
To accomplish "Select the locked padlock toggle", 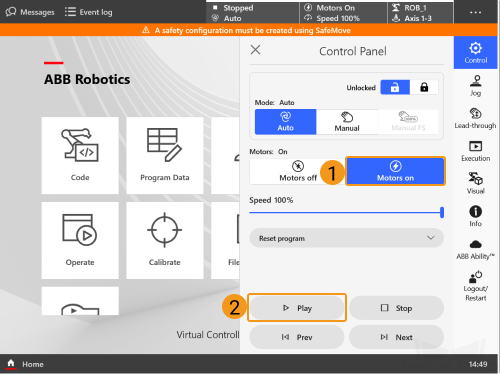I will (424, 87).
